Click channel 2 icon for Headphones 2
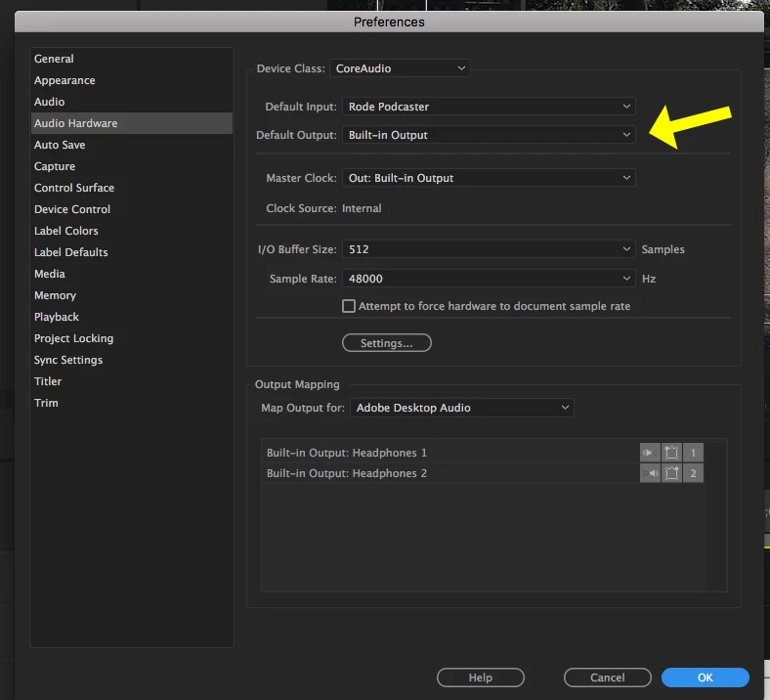 click(x=693, y=473)
